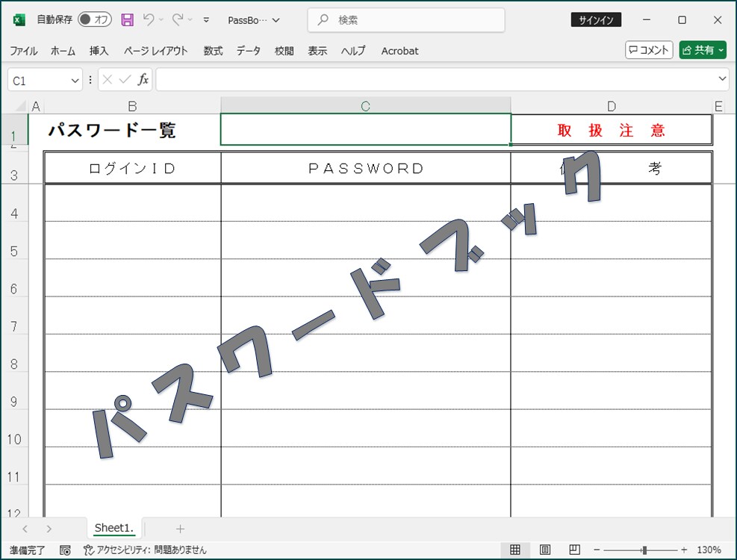Customize the Quick Access Toolbar

point(206,19)
